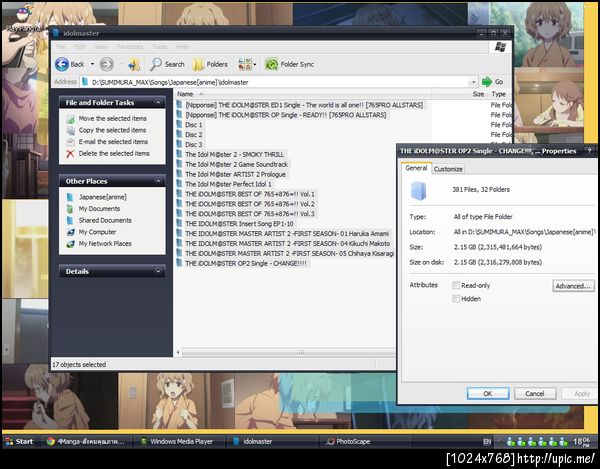Select the Insert Song EP1-10 folder
This screenshot has height=469, width=600.
pos(240,224)
